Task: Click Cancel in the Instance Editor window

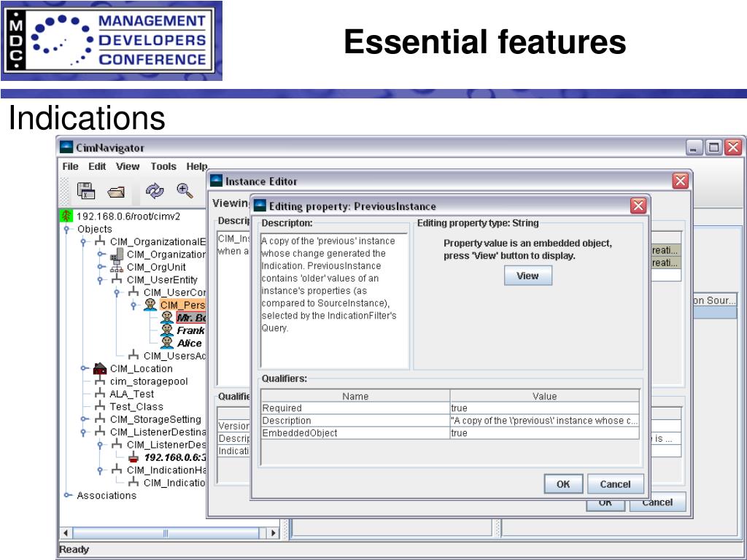Action: pos(657,503)
